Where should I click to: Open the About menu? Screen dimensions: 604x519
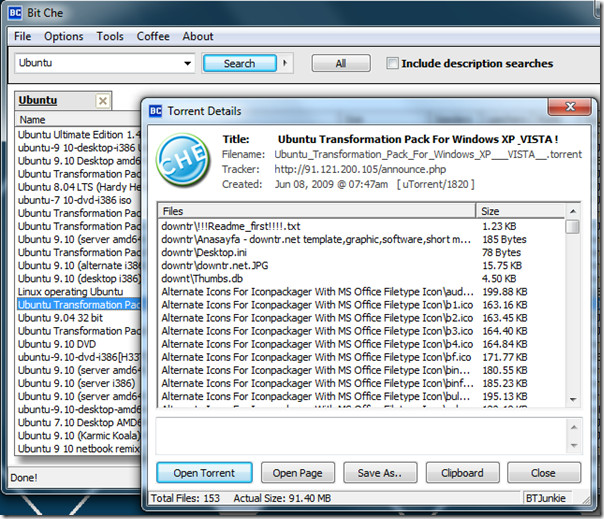(198, 36)
